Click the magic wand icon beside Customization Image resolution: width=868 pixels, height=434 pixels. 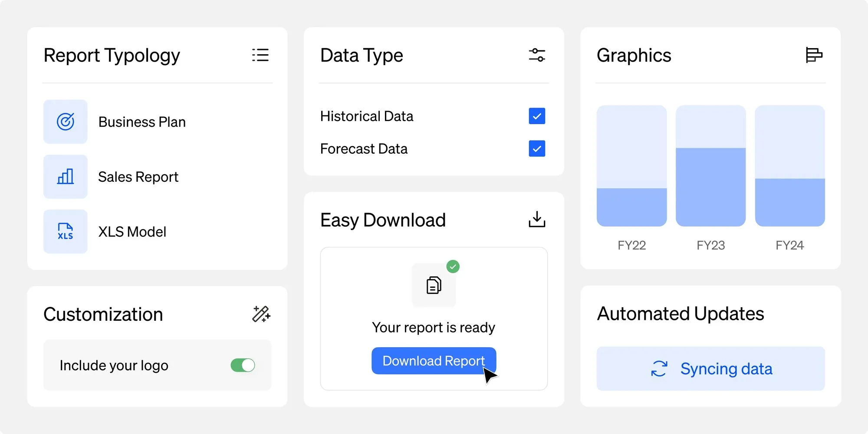tap(261, 314)
